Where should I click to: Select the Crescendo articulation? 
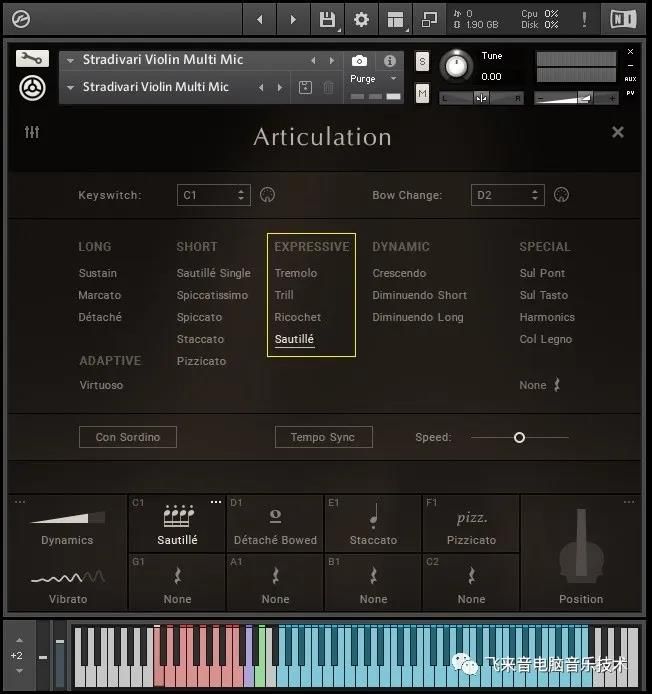tap(399, 273)
